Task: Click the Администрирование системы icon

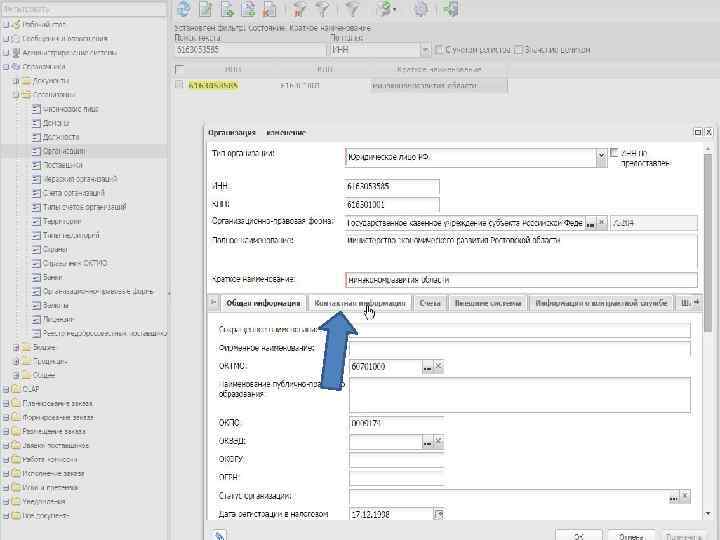Action: pyautogui.click(x=16, y=52)
